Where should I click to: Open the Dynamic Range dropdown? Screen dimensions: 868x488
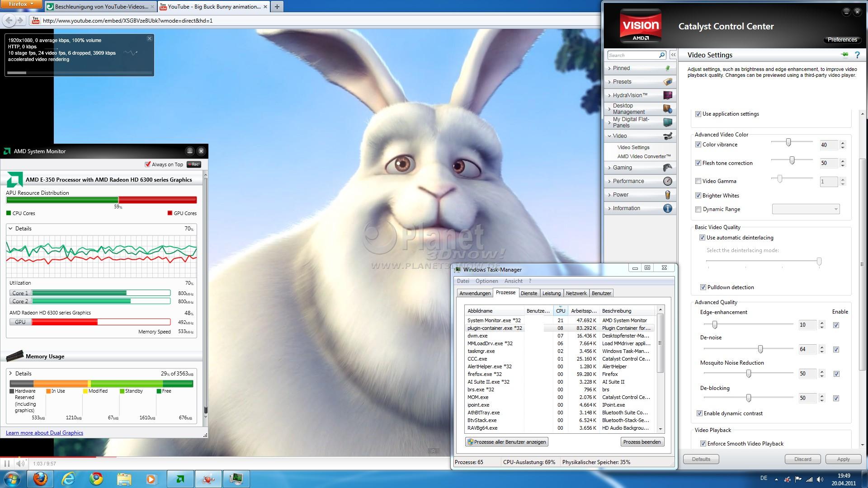(x=806, y=209)
